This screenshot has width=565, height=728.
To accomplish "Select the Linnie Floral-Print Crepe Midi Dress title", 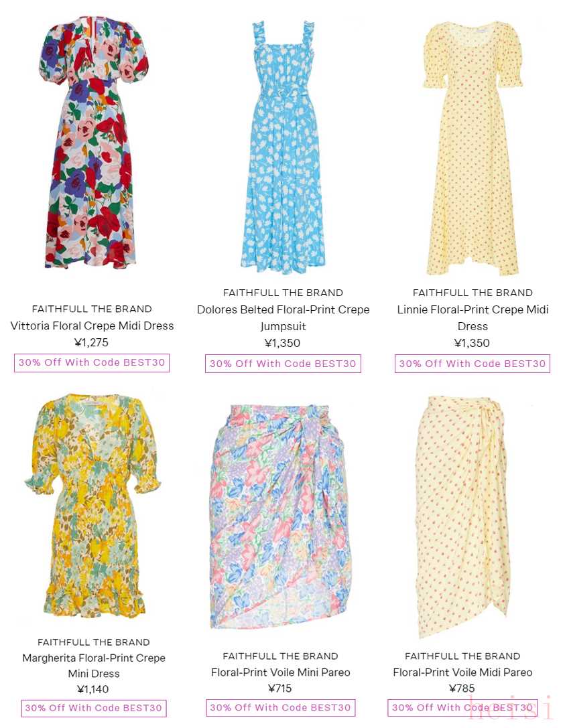I will (473, 318).
